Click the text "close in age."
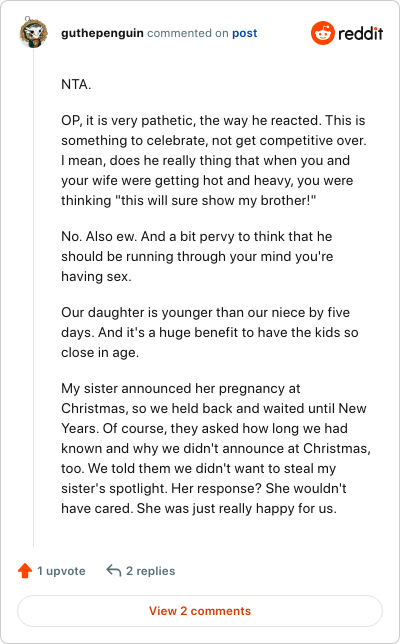Viewport: 400px width, 644px height. [100, 352]
